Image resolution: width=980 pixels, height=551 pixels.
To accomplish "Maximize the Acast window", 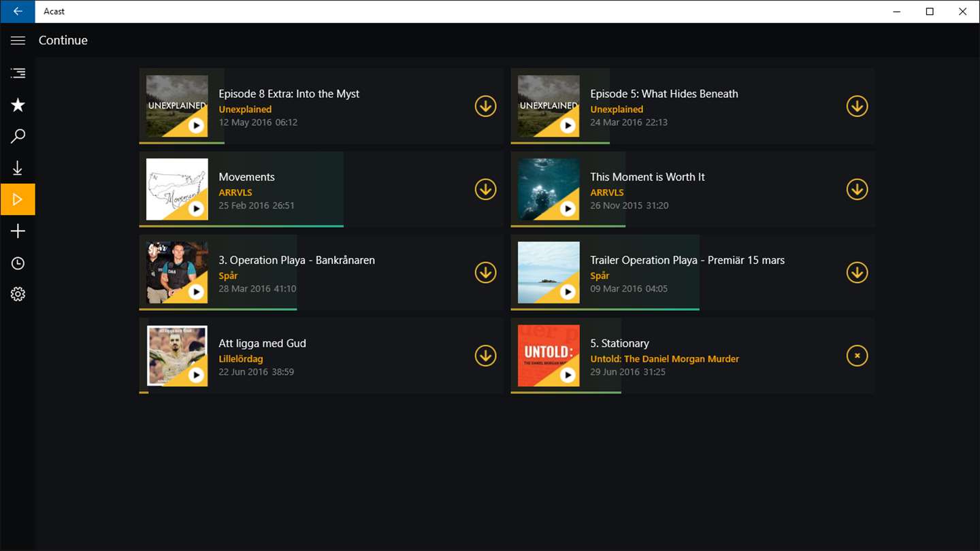I will click(x=930, y=12).
